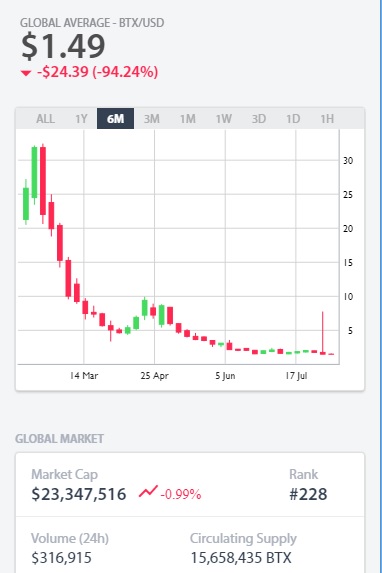Select the 6M time range tab
The width and height of the screenshot is (382, 573).
[116, 119]
